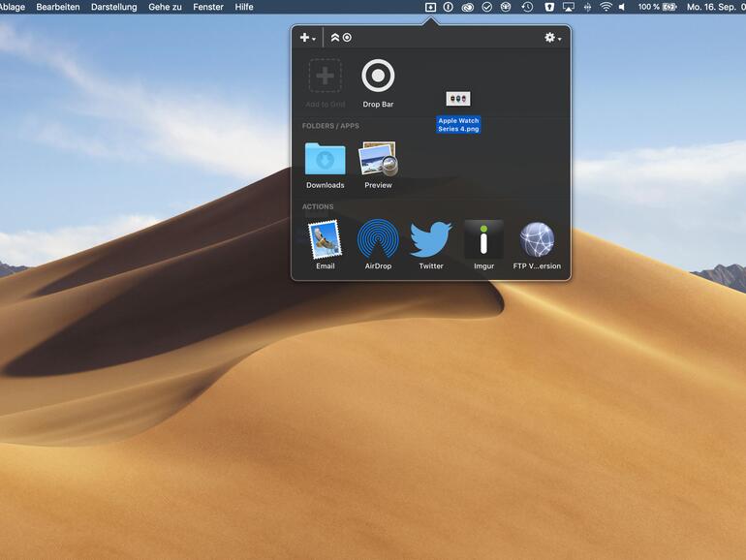
Task: Click the Wi-Fi status icon
Action: tap(606, 7)
